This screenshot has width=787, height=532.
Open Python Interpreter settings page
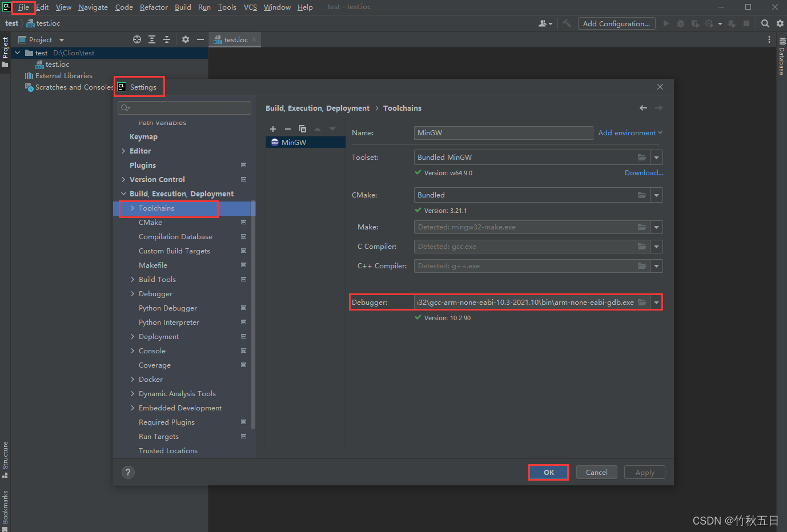pyautogui.click(x=169, y=322)
